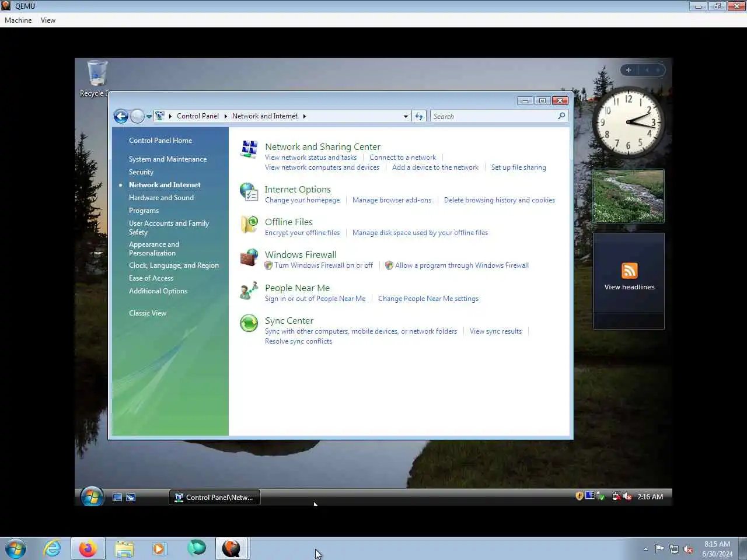Click Connect to a network link
The image size is (747, 560).
tap(403, 157)
